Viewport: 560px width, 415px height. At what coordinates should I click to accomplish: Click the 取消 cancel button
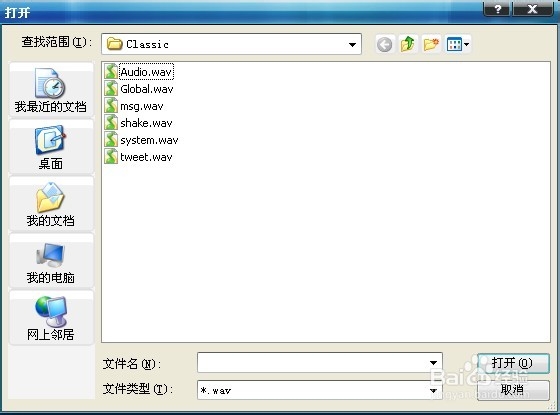[513, 390]
